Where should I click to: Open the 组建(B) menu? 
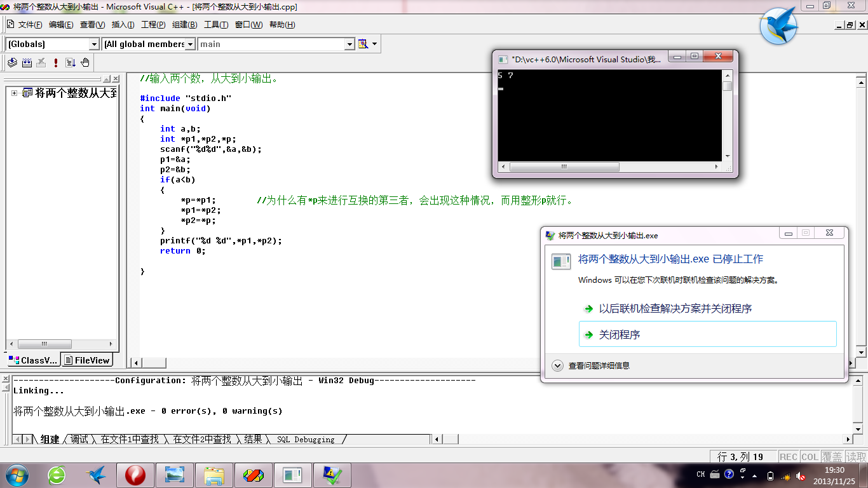click(x=184, y=25)
